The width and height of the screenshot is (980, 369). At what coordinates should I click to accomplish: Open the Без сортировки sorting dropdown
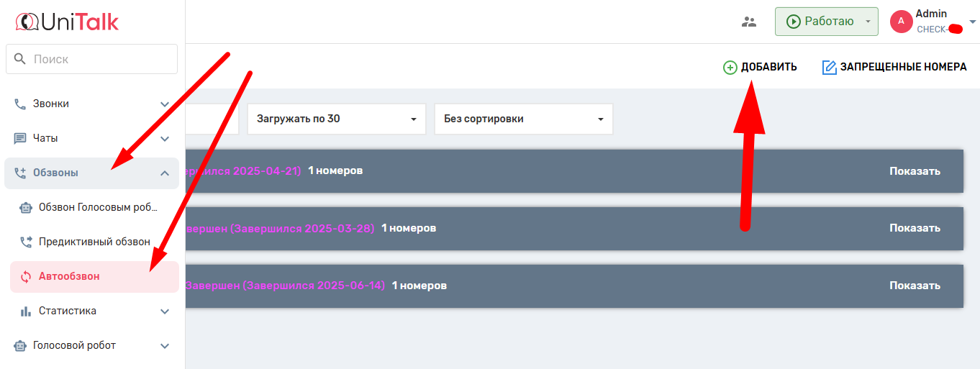coord(523,119)
